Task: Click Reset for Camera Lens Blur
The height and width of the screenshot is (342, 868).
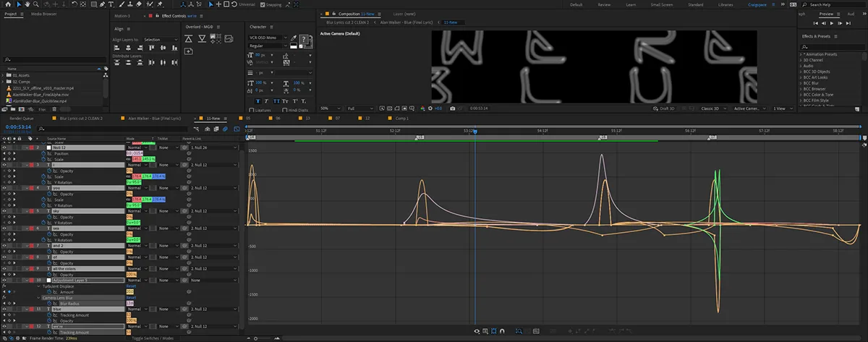Action: (x=131, y=297)
